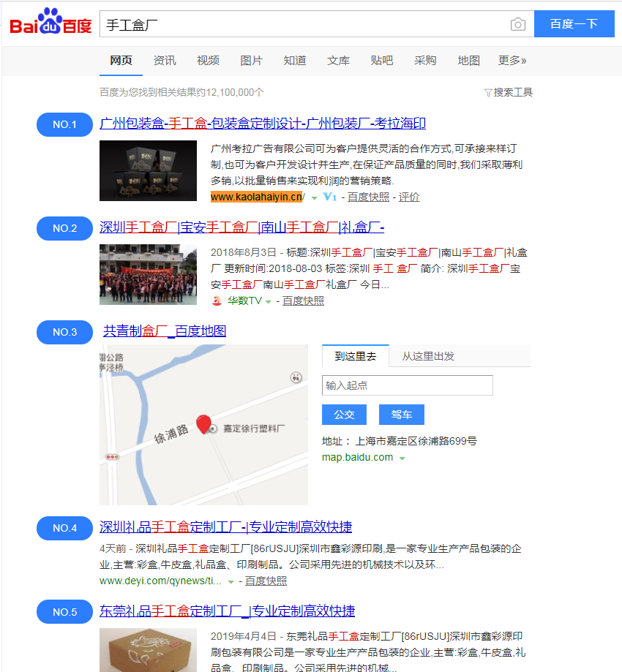
Task: Click the address 上海市嘉定区徐浦路699号
Action: click(x=416, y=441)
